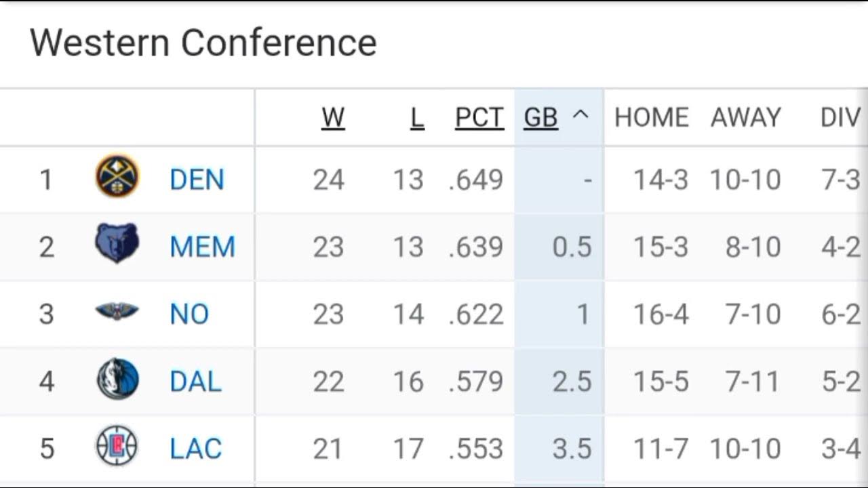
Task: Open the DAL team link
Action: point(195,382)
